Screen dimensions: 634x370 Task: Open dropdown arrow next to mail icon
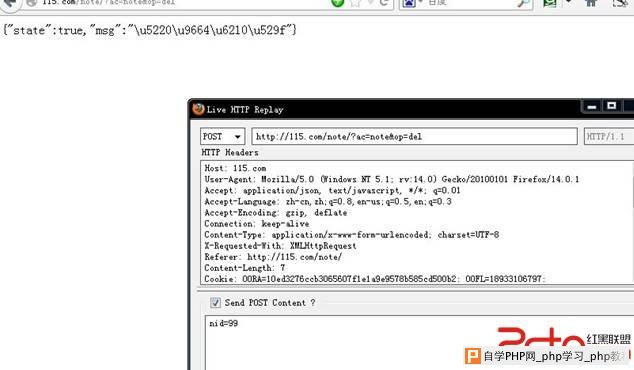(568, 2)
